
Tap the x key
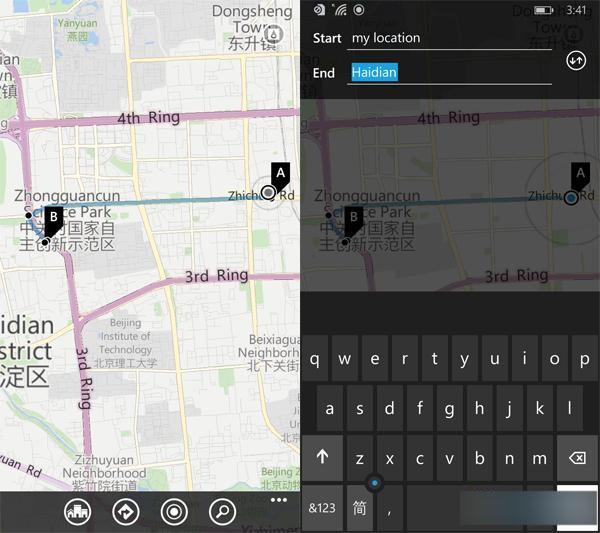pyautogui.click(x=390, y=458)
